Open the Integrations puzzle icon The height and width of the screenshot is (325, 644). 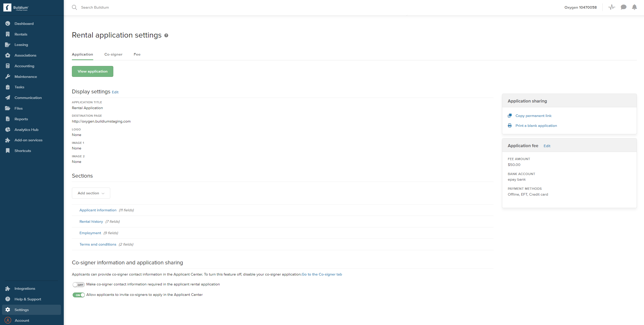pyautogui.click(x=8, y=288)
